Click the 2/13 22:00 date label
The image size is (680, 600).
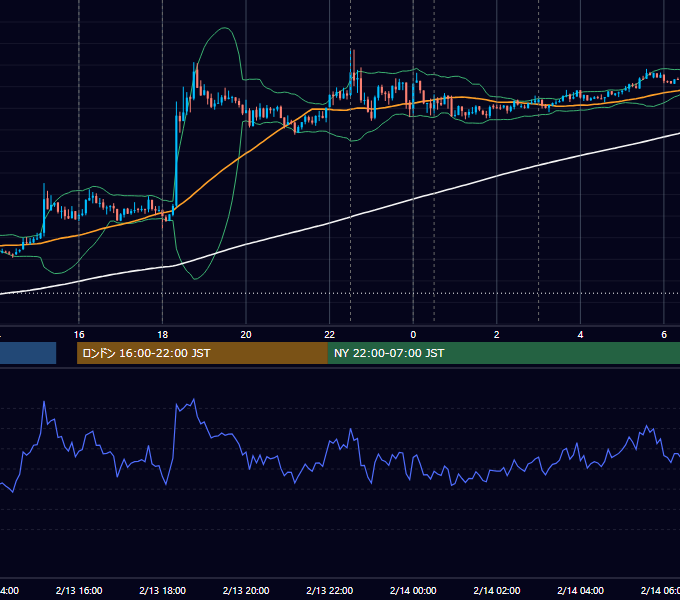coord(330,590)
